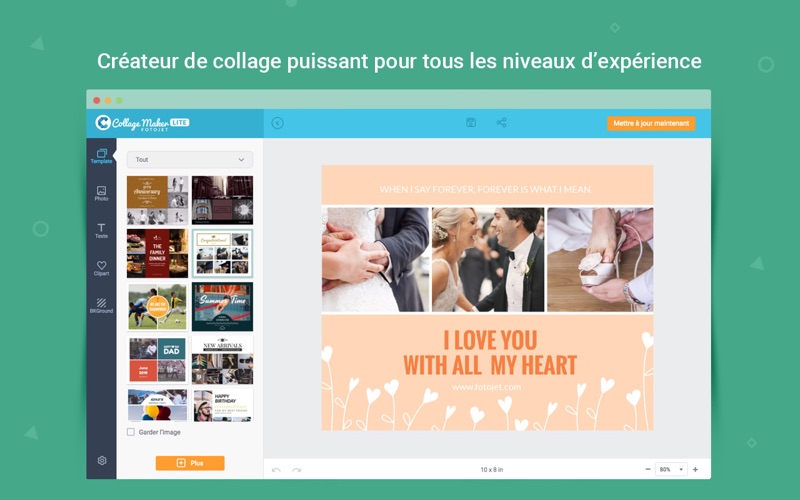The image size is (800, 500).
Task: Select the Photo tool icon
Action: click(102, 193)
